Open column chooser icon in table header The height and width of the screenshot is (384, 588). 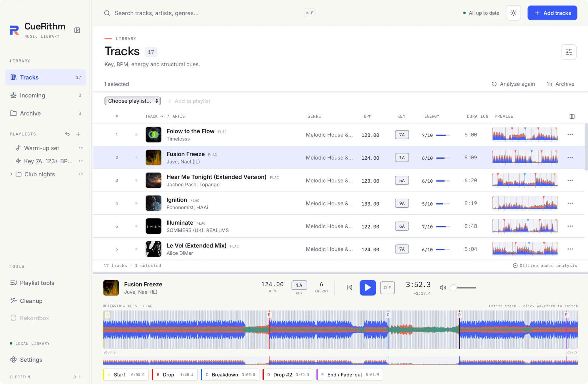click(x=572, y=116)
